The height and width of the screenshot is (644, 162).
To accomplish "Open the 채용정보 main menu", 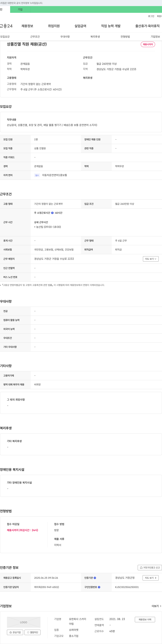I will pos(27,26).
